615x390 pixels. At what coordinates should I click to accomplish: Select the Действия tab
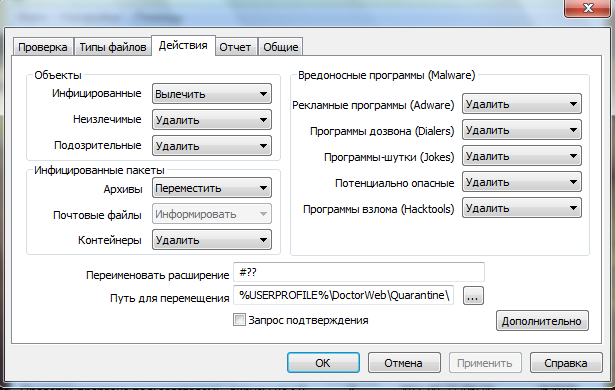(x=183, y=46)
